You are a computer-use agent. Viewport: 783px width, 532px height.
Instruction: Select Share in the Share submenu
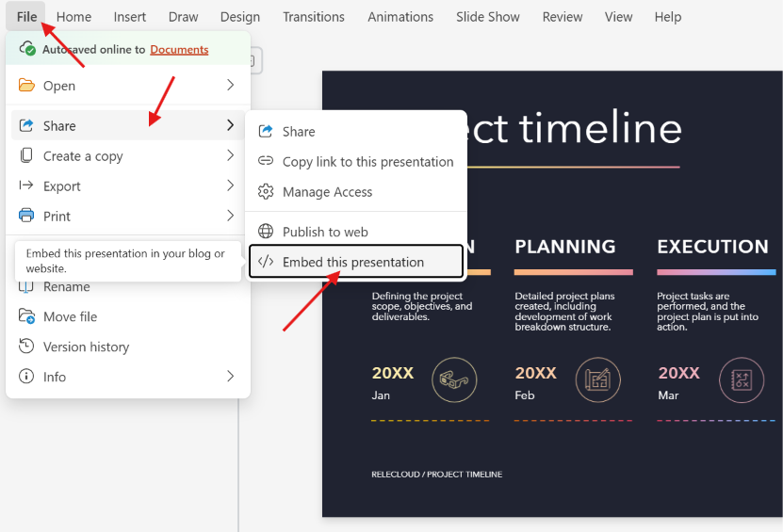click(356, 131)
